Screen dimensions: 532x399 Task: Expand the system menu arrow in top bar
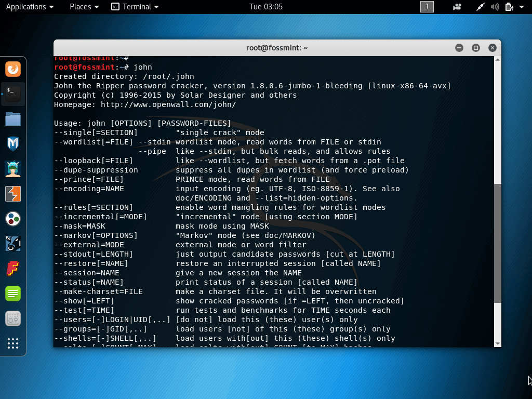pos(522,7)
